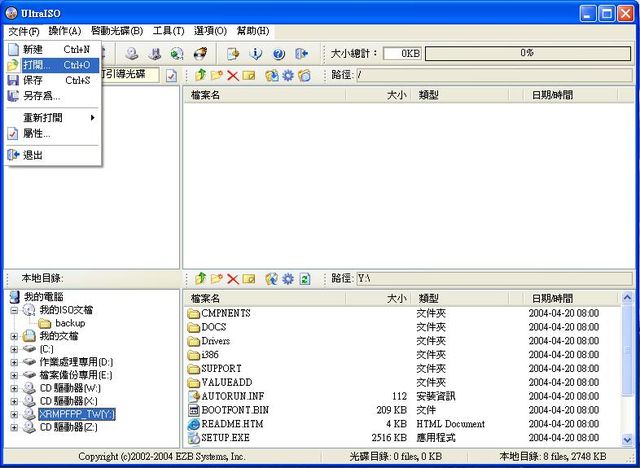Open the 選項(O) menu
This screenshot has height=468, width=640.
coord(210,31)
